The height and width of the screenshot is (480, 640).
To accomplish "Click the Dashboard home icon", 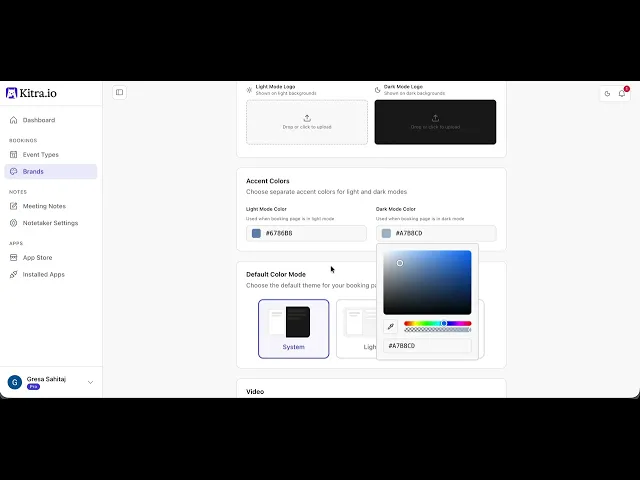I will click(13, 120).
